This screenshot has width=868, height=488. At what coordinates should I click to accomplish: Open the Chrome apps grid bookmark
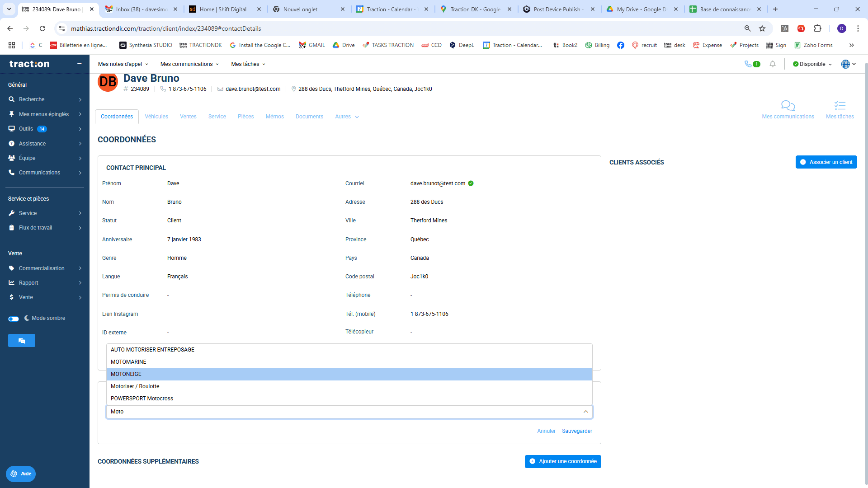click(x=12, y=45)
